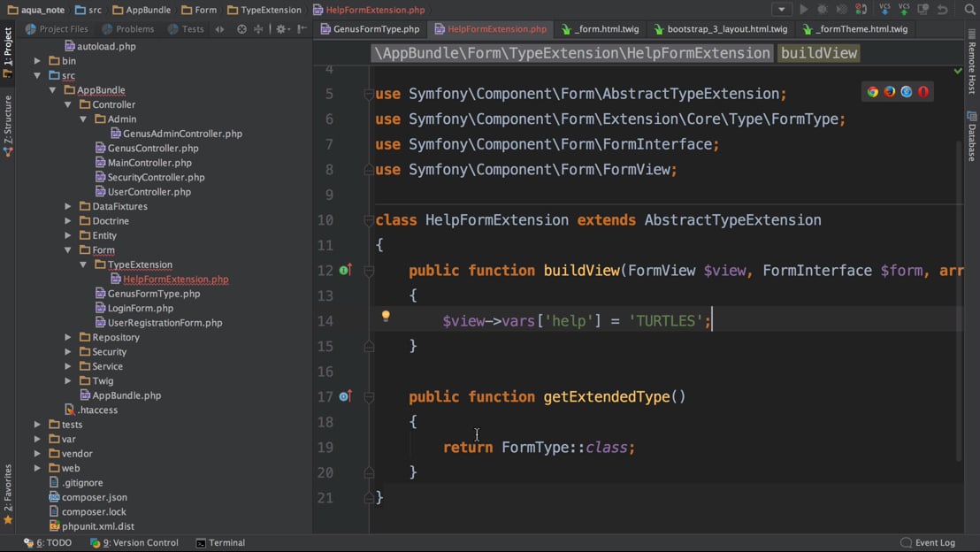Place cursor on 'TURTLES' string in line 14
This screenshot has height=552, width=980.
click(666, 321)
